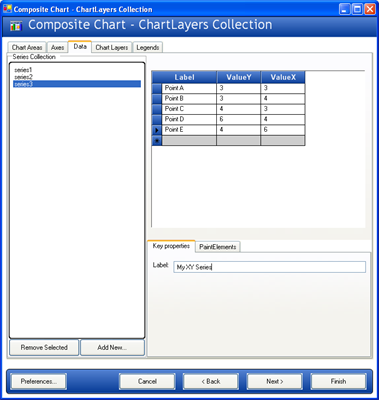
Task: Go back with the < Back button
Action: tap(211, 381)
